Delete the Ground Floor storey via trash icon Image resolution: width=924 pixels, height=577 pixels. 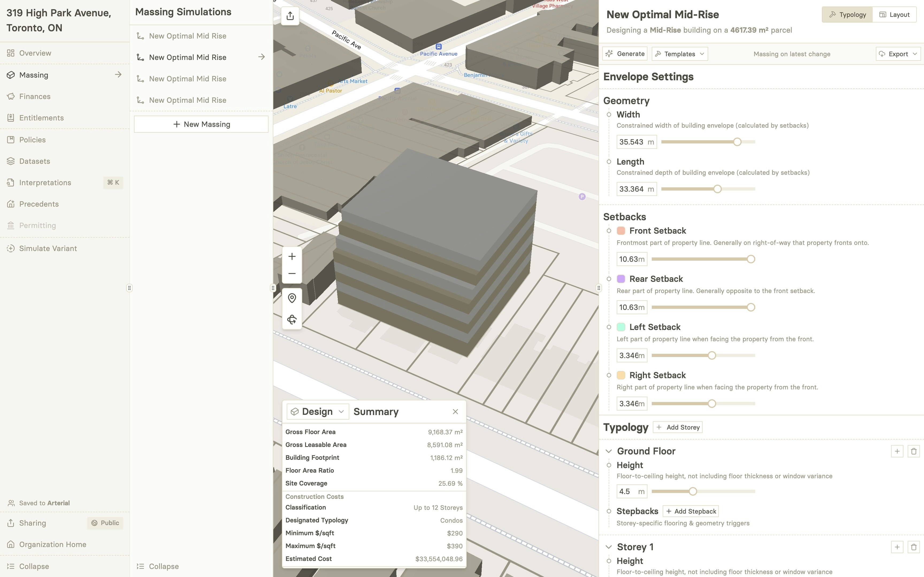pyautogui.click(x=913, y=451)
